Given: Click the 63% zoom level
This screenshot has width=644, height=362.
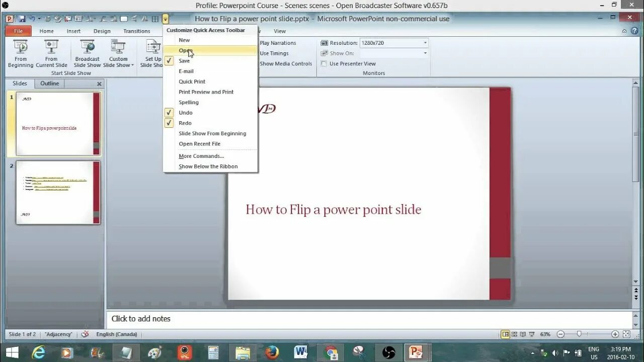Looking at the screenshot, I should [545, 334].
